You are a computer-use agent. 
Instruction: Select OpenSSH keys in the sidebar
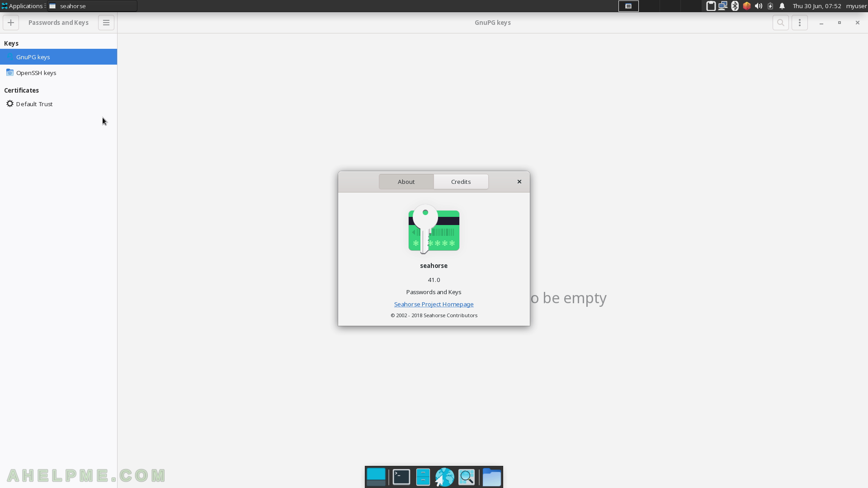click(x=58, y=73)
